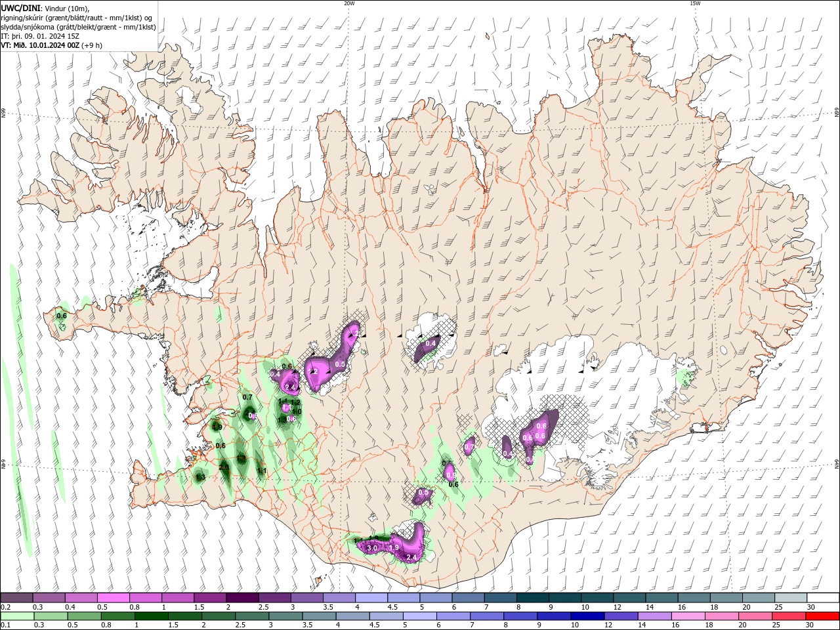The width and height of the screenshot is (840, 630).
Task: Select the 'IT: Þri. 09. 01. 2024 15Z' line
Action: 40,36
